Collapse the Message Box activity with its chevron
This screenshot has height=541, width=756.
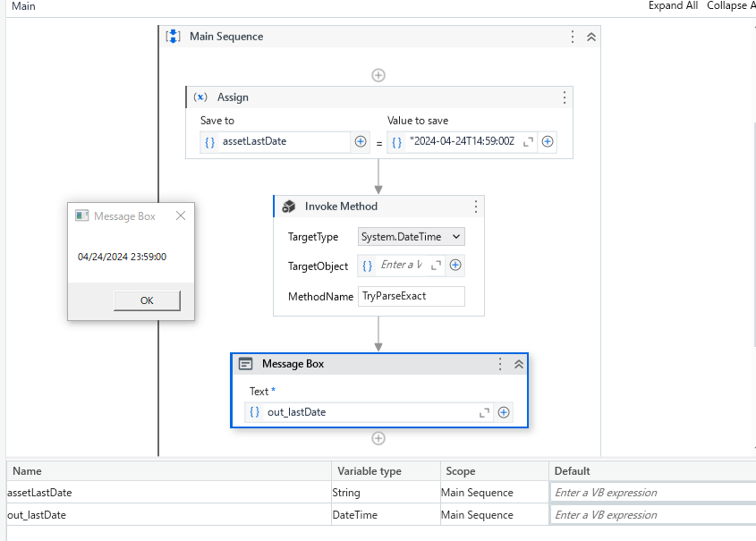tap(519, 364)
